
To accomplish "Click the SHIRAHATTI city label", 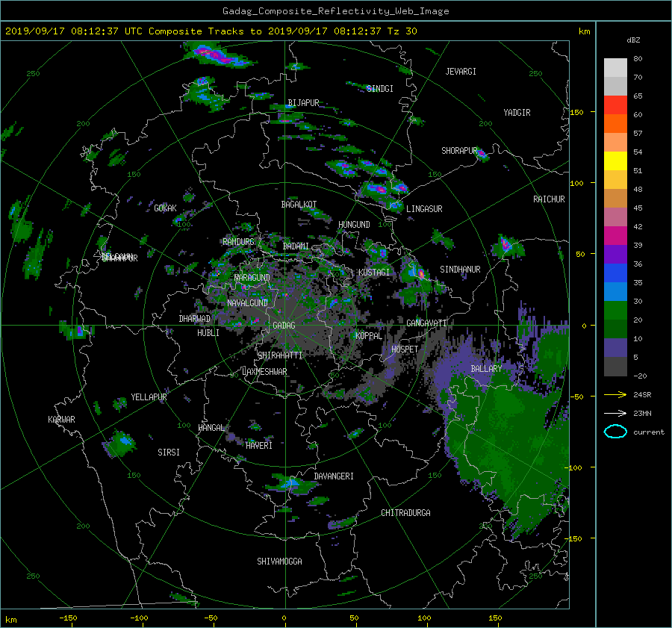I will tap(280, 355).
